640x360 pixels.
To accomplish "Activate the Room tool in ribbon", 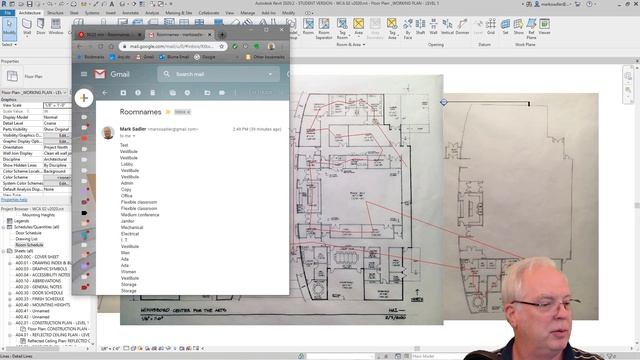I will pyautogui.click(x=308, y=27).
